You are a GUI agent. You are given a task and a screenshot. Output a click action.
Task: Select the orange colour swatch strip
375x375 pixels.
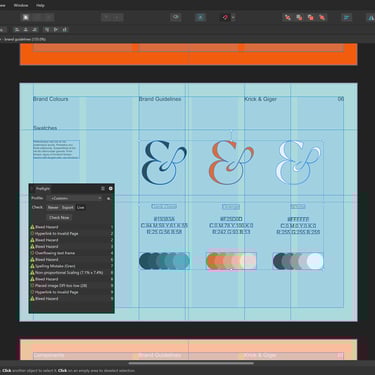click(x=231, y=261)
